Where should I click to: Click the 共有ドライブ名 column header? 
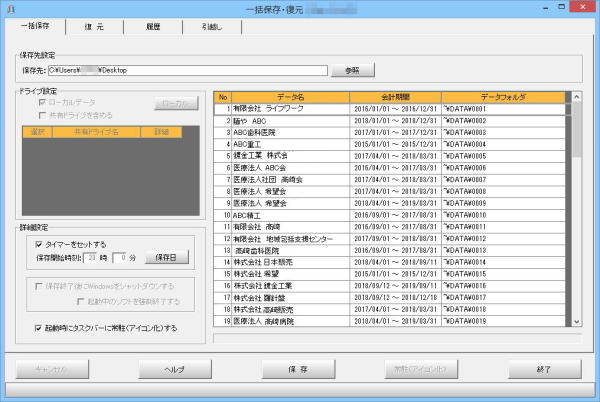(96, 132)
